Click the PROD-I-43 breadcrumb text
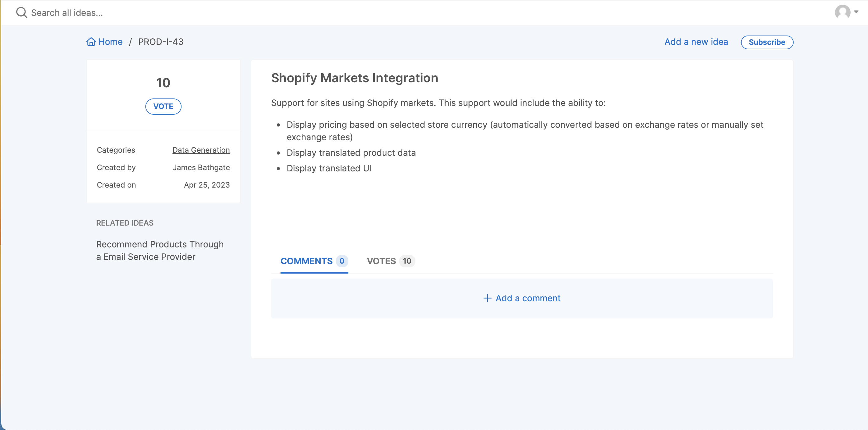Screen dimensions: 868x430 (161, 42)
